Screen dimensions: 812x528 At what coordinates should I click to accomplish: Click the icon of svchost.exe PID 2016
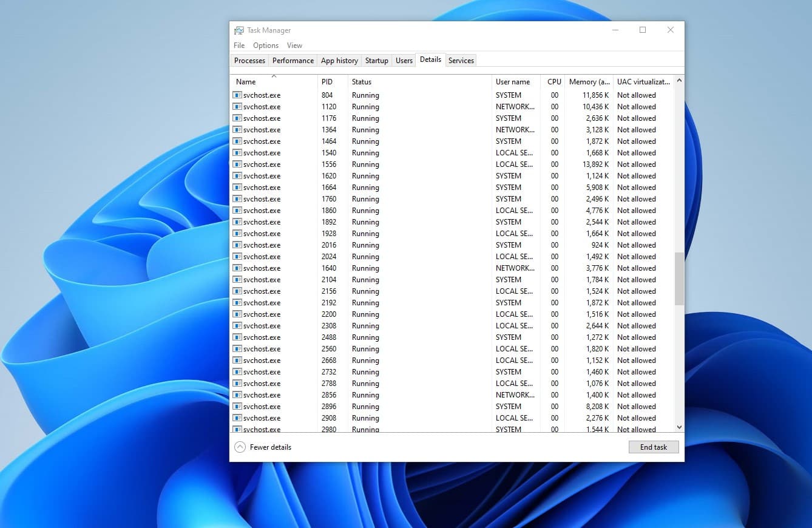tap(237, 245)
